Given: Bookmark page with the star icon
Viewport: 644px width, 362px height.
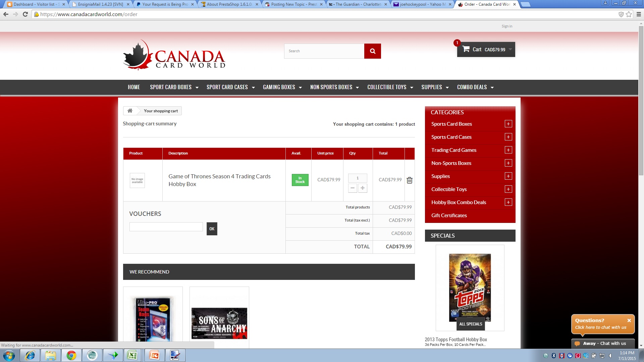Looking at the screenshot, I should [x=629, y=14].
